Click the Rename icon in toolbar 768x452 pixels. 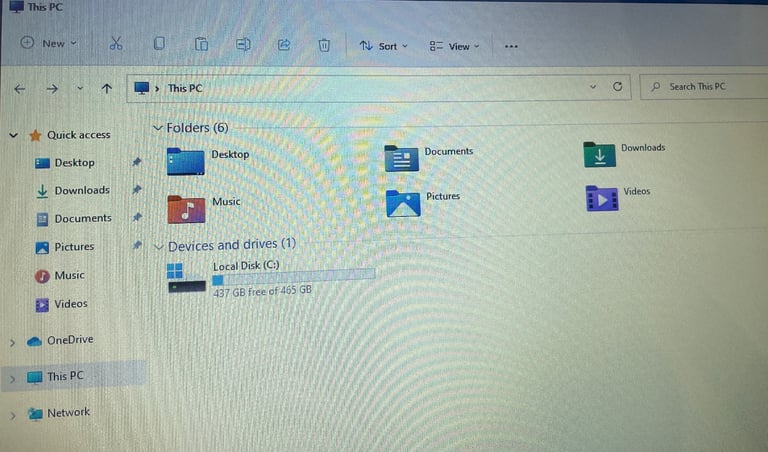click(x=243, y=45)
